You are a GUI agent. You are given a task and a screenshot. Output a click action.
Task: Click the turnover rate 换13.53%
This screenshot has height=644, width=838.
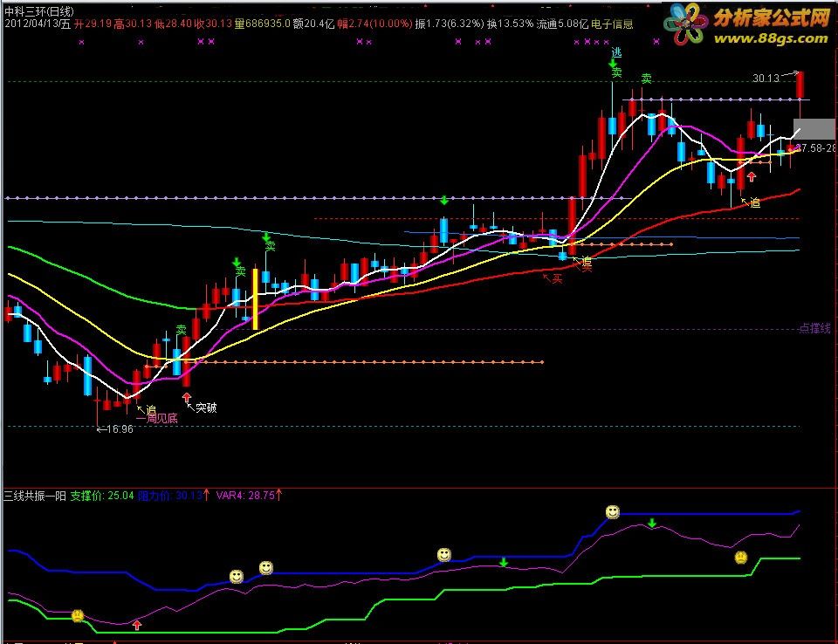(509, 24)
